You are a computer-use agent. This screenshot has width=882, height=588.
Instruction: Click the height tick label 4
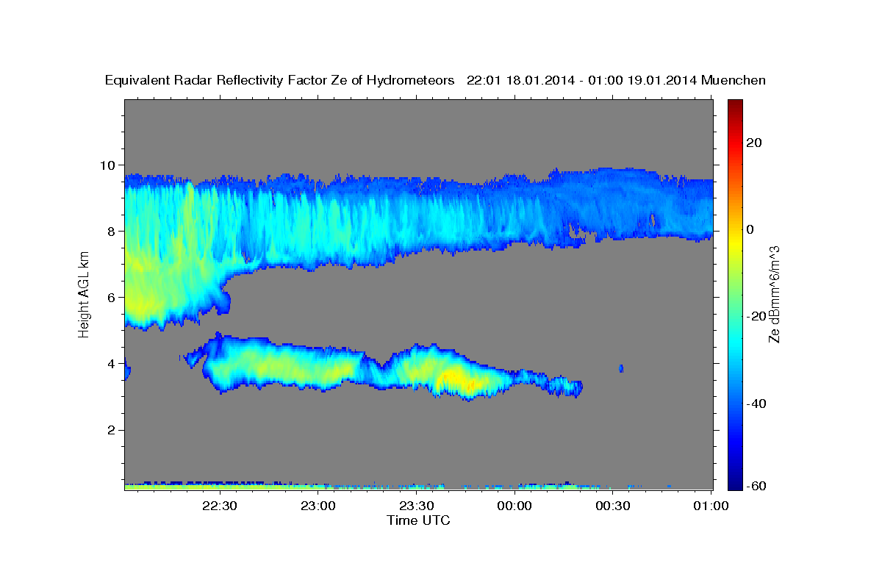click(113, 363)
